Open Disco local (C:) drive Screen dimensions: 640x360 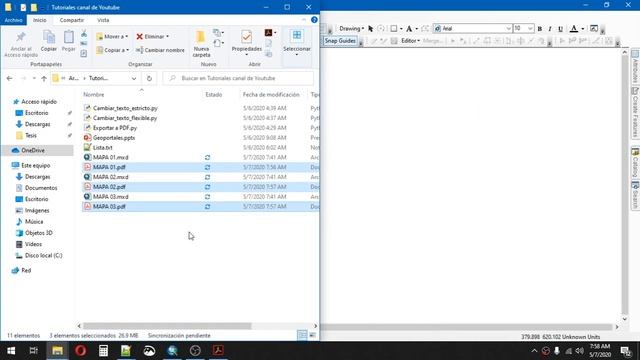pyautogui.click(x=43, y=256)
